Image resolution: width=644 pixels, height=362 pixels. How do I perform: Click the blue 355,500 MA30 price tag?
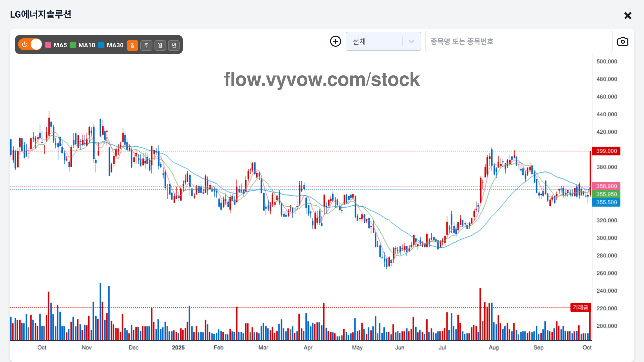click(x=606, y=202)
